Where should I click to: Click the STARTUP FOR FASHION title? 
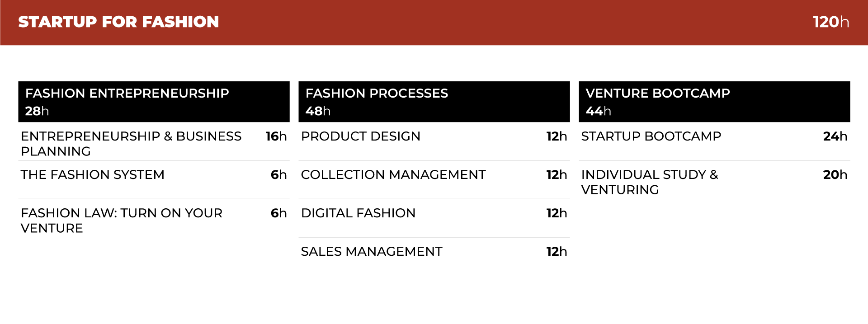tap(118, 22)
